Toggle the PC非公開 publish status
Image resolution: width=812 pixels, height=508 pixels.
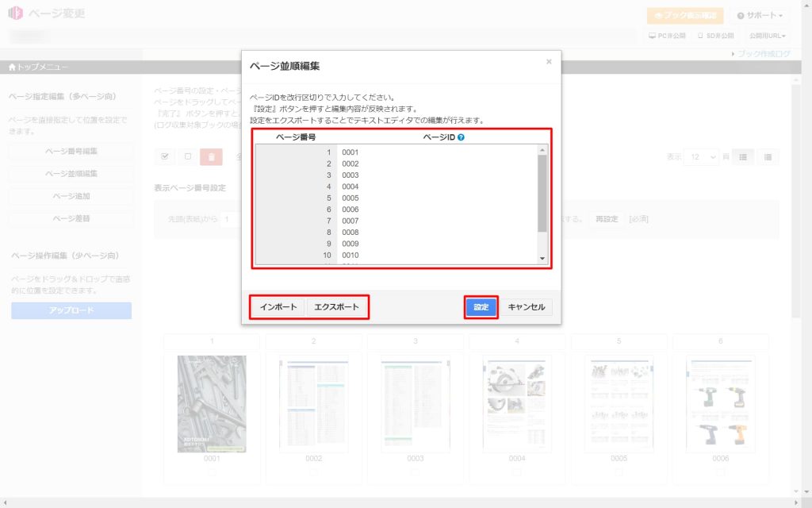coord(666,36)
